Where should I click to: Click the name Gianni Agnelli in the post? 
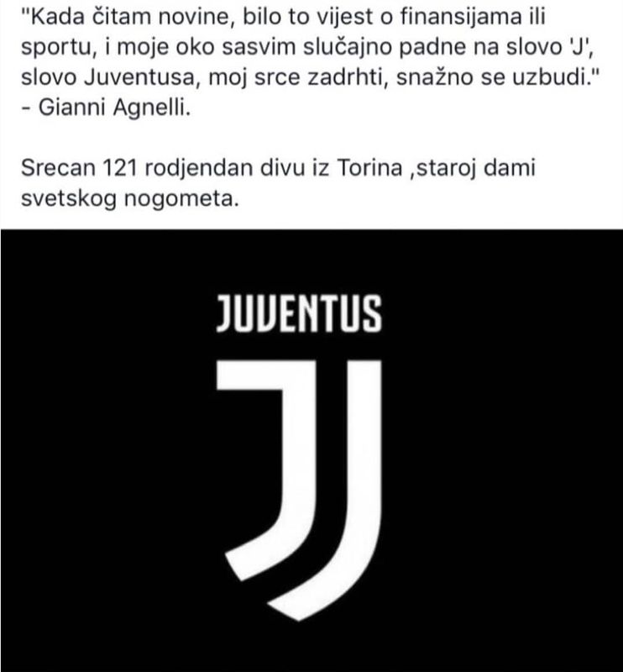pos(114,108)
